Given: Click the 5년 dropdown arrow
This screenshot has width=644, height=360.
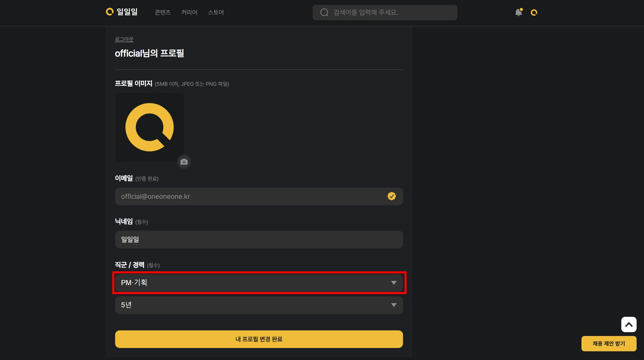Looking at the screenshot, I should point(394,305).
